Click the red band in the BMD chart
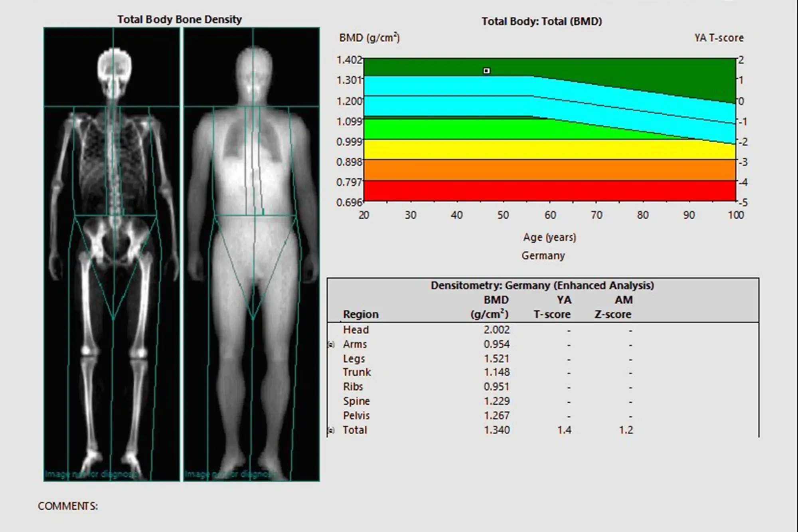Image resolution: width=798 pixels, height=532 pixels. (x=549, y=191)
